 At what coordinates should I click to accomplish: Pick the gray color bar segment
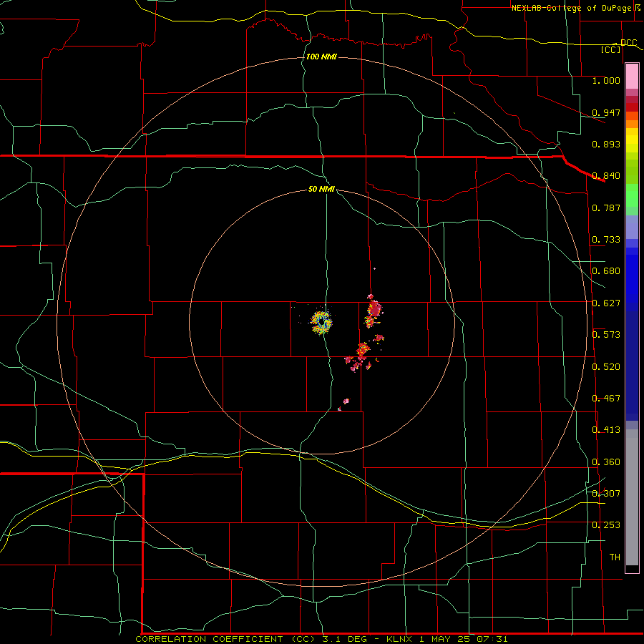[x=632, y=497]
